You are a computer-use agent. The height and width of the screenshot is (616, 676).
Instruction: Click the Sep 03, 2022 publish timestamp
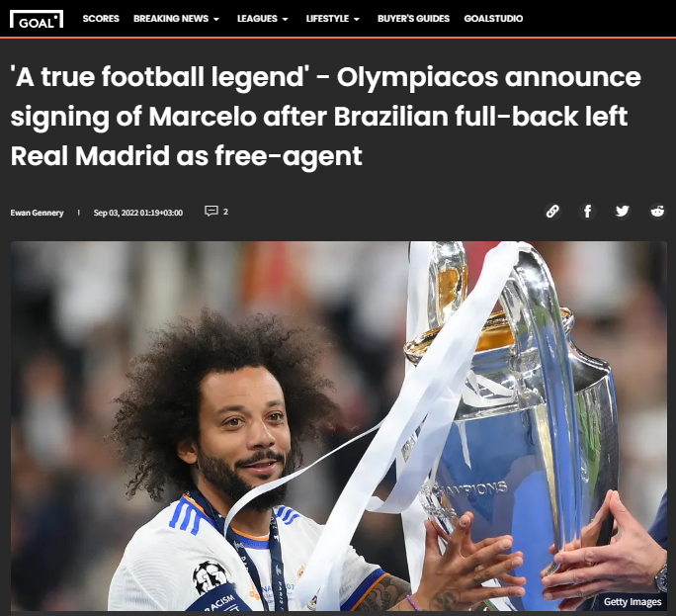click(138, 213)
